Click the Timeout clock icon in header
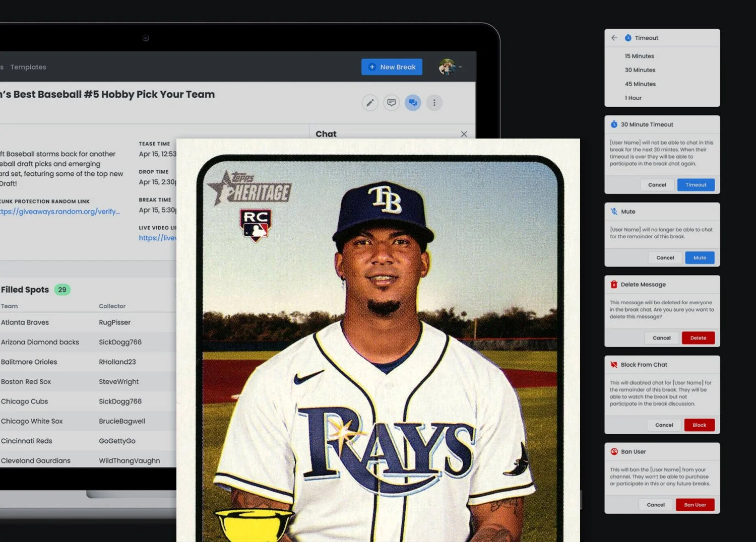756x542 pixels. (x=628, y=38)
